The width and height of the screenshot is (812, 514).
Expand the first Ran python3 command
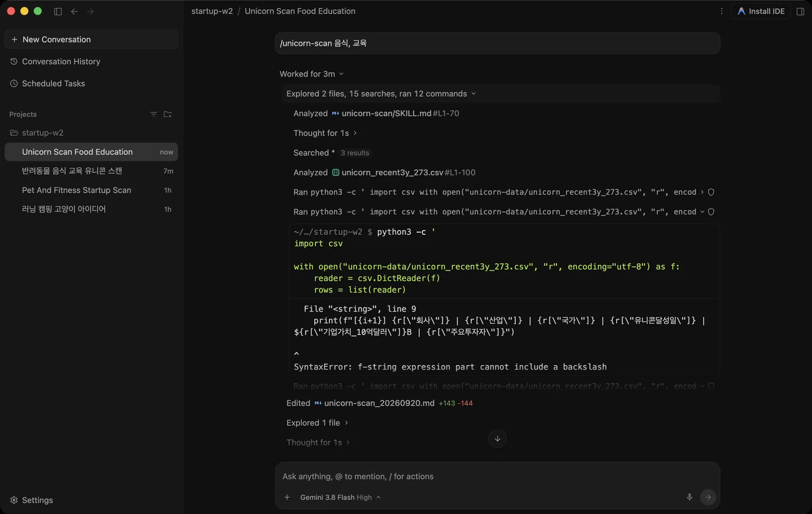coord(499,192)
